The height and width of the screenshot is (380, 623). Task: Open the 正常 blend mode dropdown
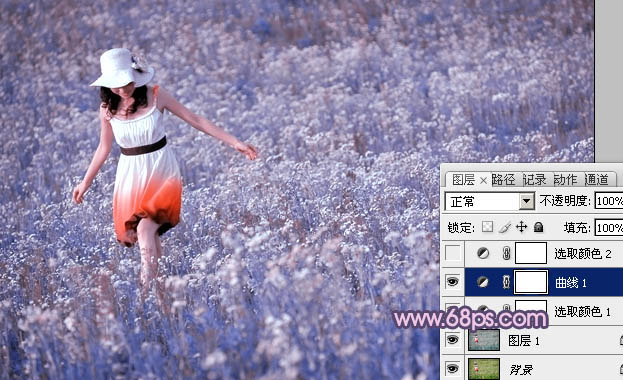coord(490,201)
